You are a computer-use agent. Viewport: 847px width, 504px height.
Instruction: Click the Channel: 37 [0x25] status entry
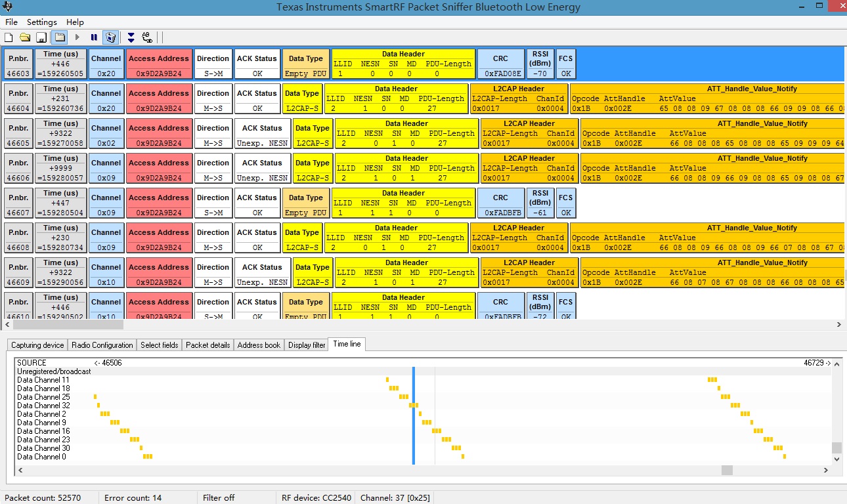click(x=395, y=498)
